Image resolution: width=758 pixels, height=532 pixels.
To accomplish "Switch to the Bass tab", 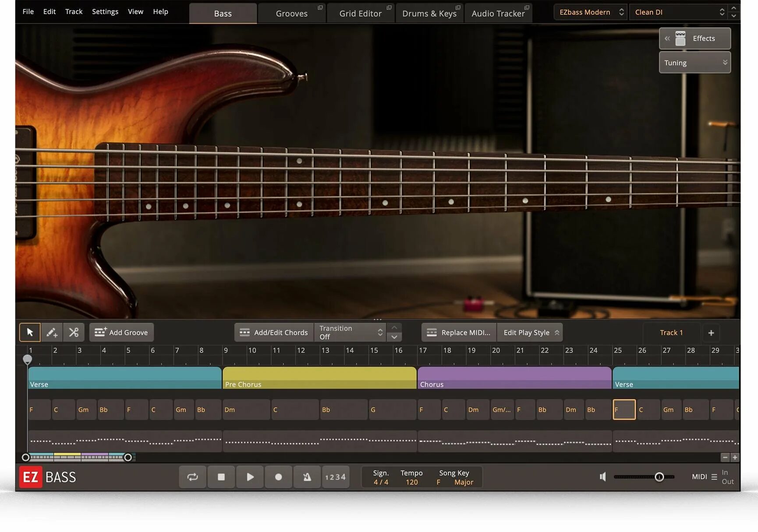I will [223, 13].
